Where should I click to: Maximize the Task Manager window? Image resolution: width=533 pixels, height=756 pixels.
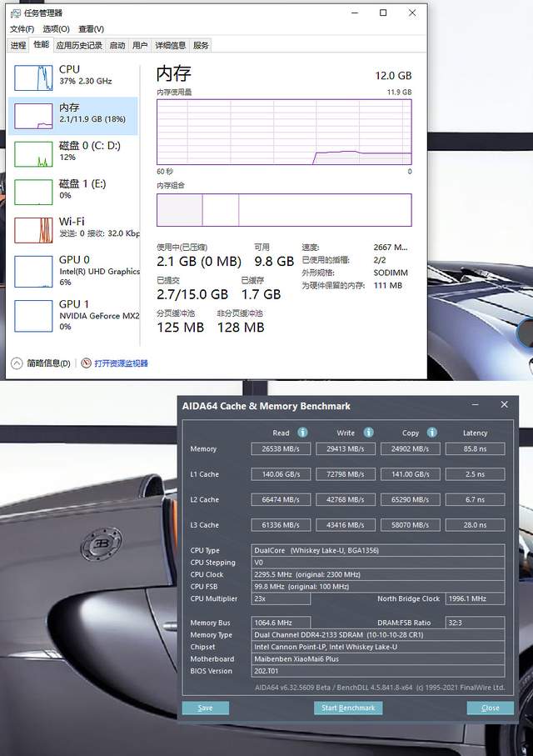383,13
